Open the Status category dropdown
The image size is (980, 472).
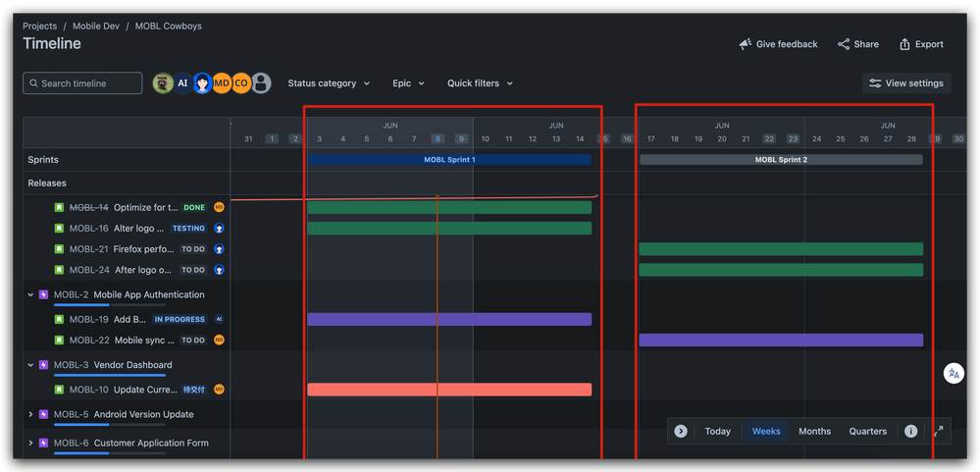[329, 83]
